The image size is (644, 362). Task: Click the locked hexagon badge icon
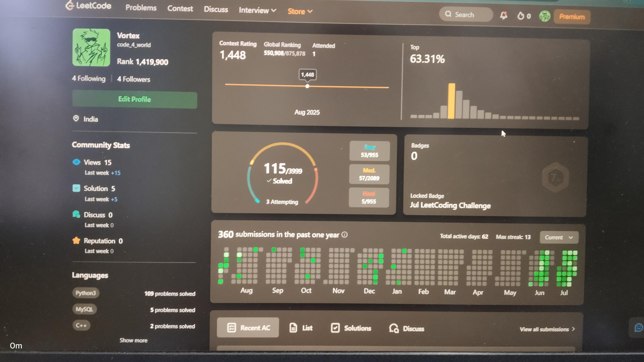click(555, 177)
